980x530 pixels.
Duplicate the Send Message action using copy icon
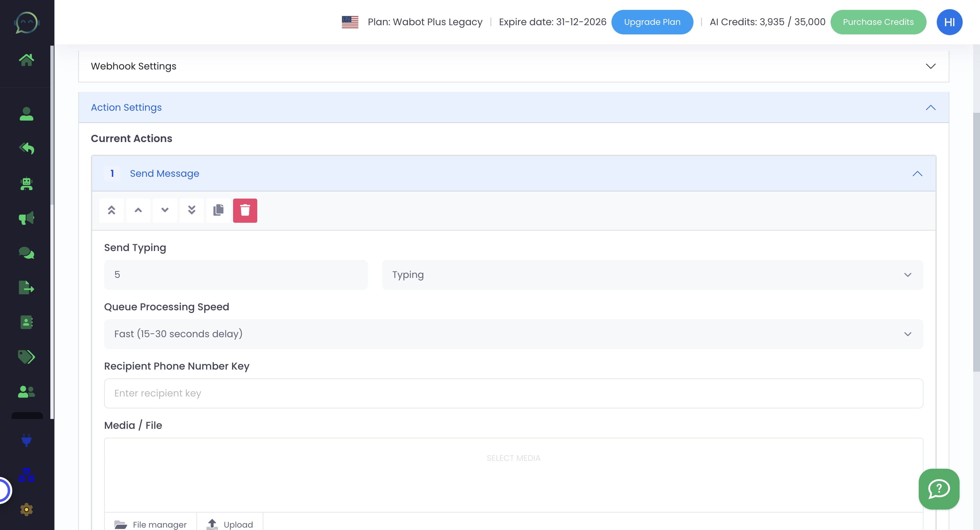coord(218,210)
